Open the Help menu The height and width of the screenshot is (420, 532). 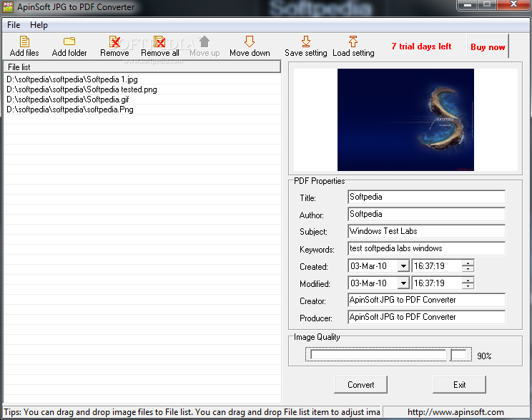[x=39, y=25]
